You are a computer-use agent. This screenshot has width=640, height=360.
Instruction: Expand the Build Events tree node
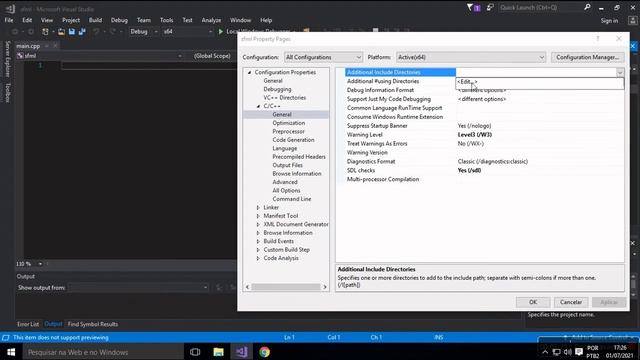(258, 241)
